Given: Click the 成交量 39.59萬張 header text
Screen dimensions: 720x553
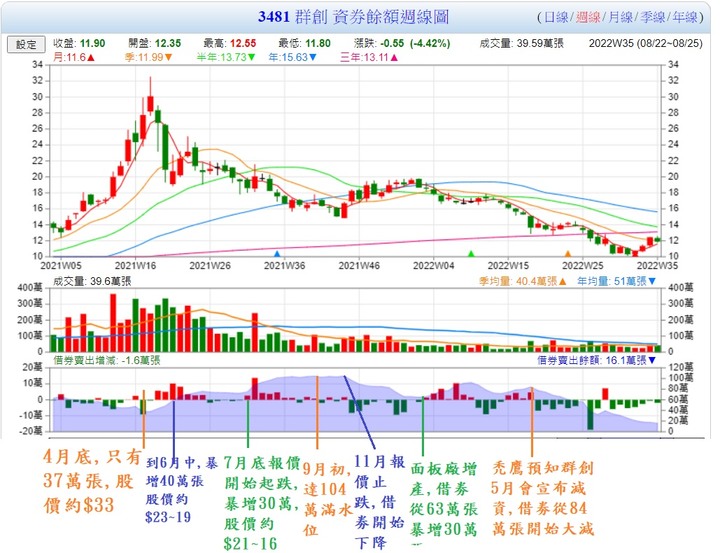Looking at the screenshot, I should pos(522,44).
